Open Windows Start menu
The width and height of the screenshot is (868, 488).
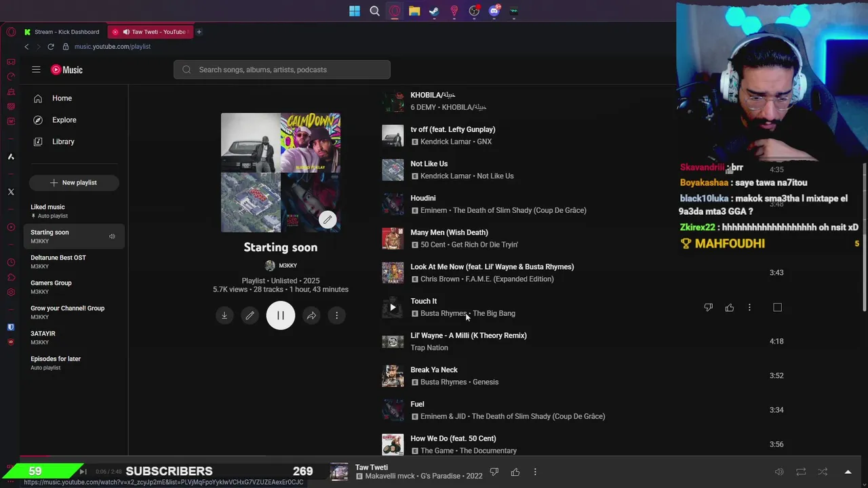(x=355, y=11)
